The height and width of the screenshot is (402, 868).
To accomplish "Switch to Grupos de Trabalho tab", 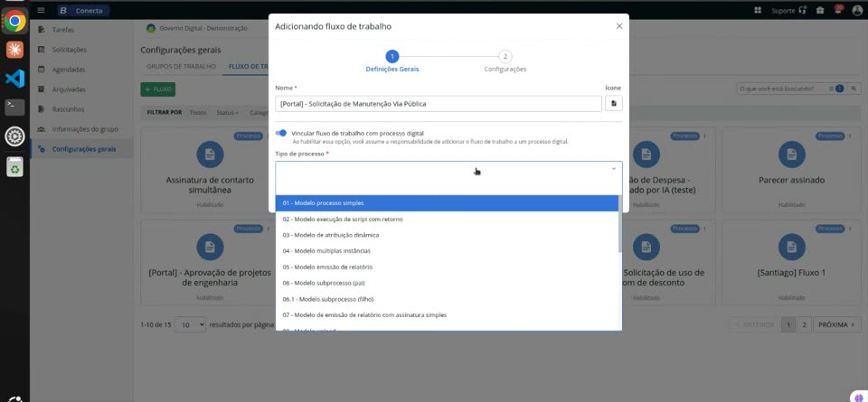I will [181, 66].
